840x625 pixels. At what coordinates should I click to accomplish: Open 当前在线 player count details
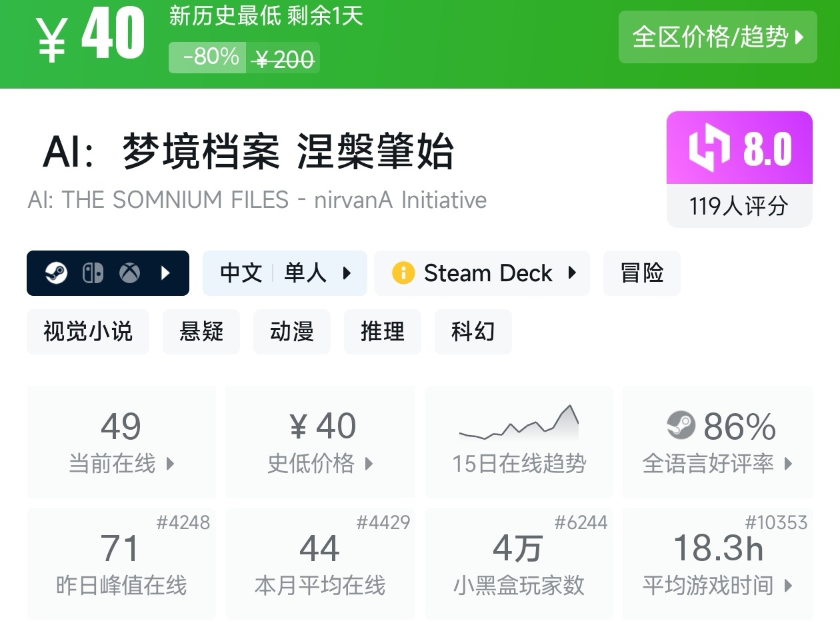click(121, 442)
